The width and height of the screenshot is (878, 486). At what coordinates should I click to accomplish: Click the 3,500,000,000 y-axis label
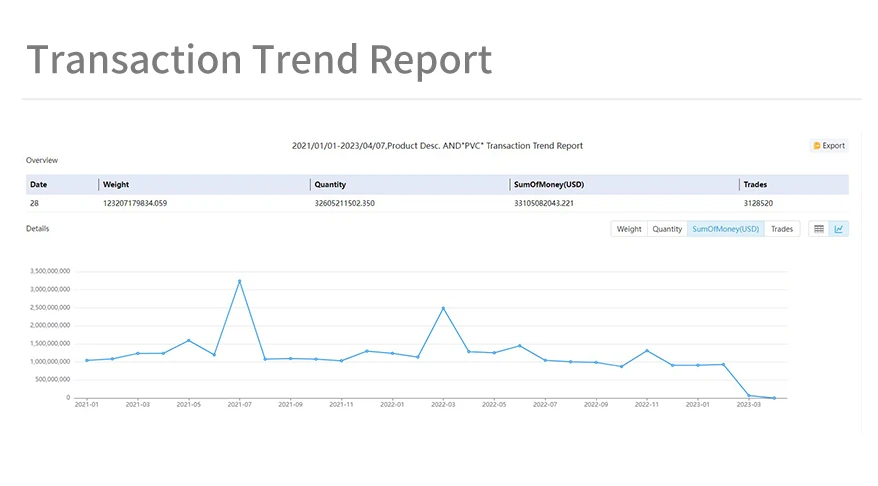tap(50, 271)
